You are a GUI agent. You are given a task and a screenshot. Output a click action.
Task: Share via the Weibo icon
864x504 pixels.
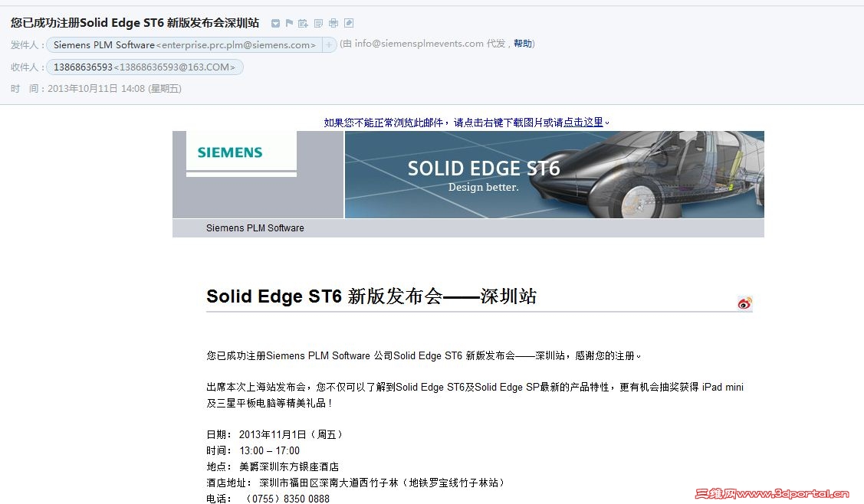744,303
